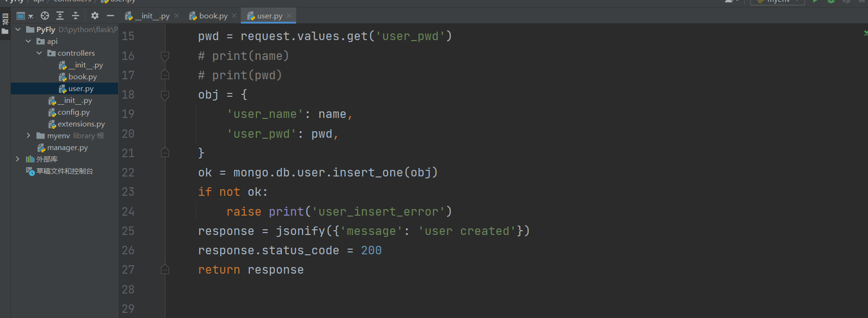Switch to the __init__.py editor tab
The image size is (868, 318).
coord(152,16)
